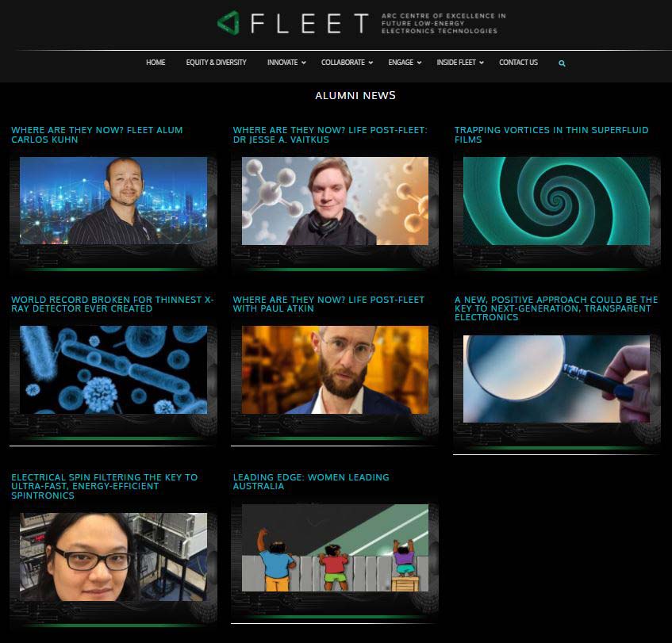Open the Dr Jesse A. Vaitkus article link
This screenshot has width=672, height=643.
[329, 135]
